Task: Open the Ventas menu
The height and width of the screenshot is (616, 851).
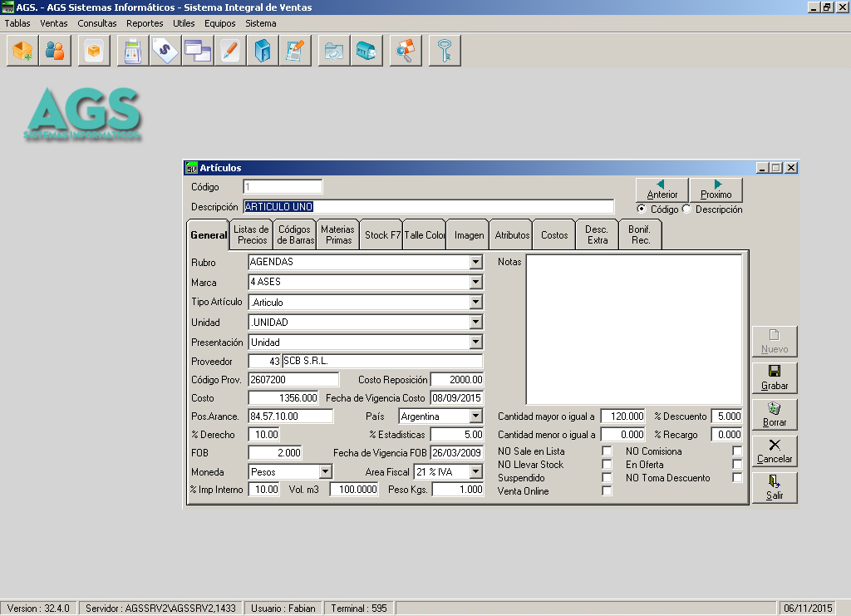Action: coord(54,23)
